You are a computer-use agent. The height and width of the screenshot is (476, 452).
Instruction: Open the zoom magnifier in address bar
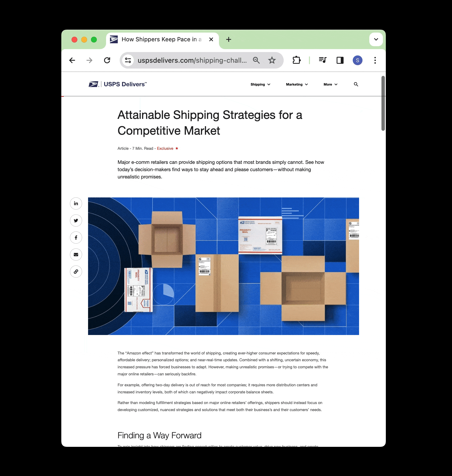coord(256,60)
